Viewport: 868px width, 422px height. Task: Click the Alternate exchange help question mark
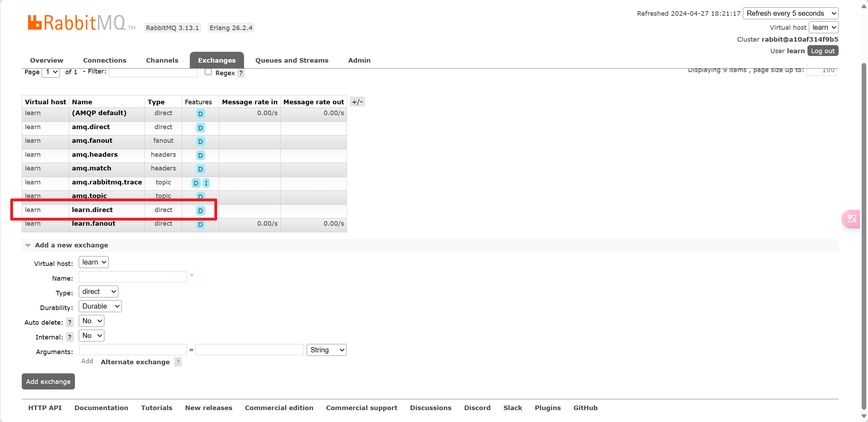point(178,362)
